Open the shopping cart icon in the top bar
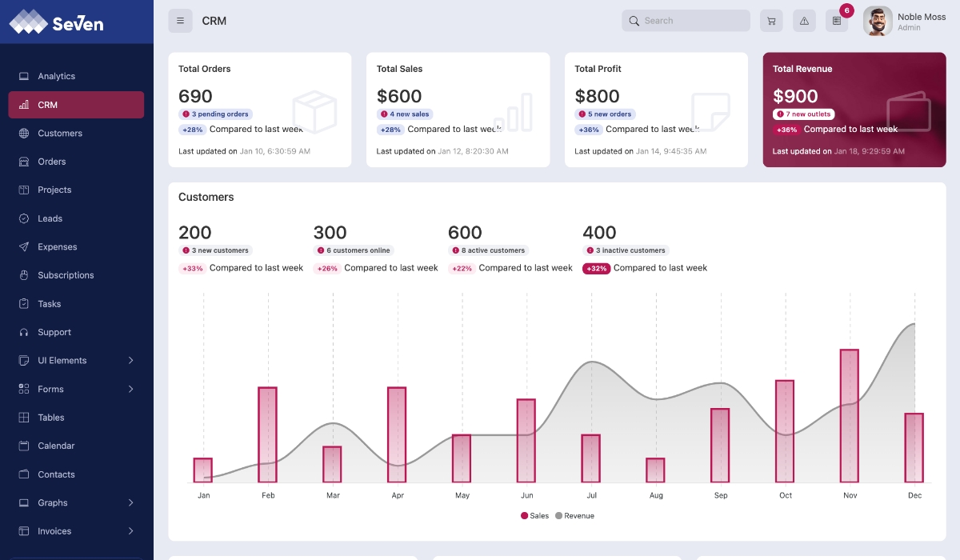Screen dimensions: 960x560 [771, 21]
